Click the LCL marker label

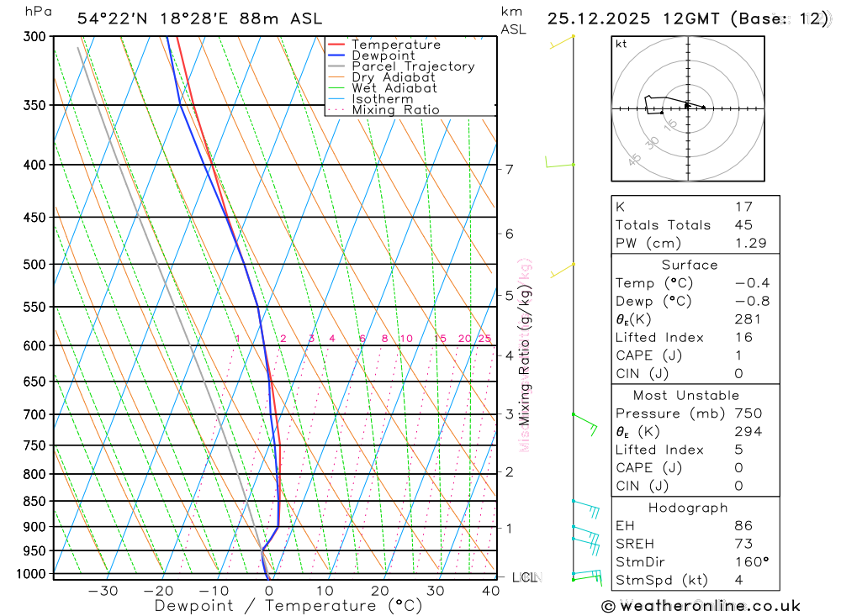click(526, 577)
